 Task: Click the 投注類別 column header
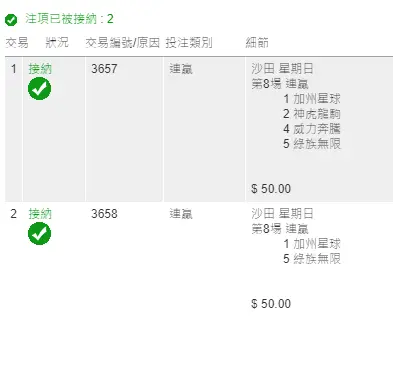click(x=189, y=43)
